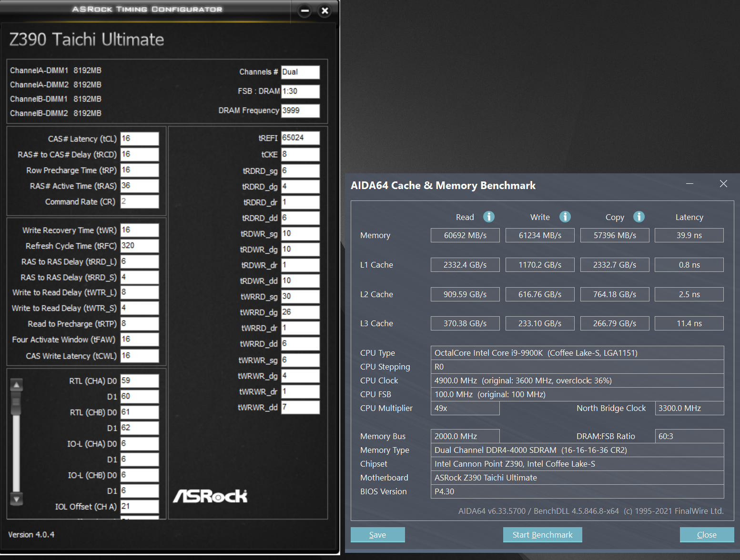Click the Write to Read Delay tWTR_S field

pos(140,308)
